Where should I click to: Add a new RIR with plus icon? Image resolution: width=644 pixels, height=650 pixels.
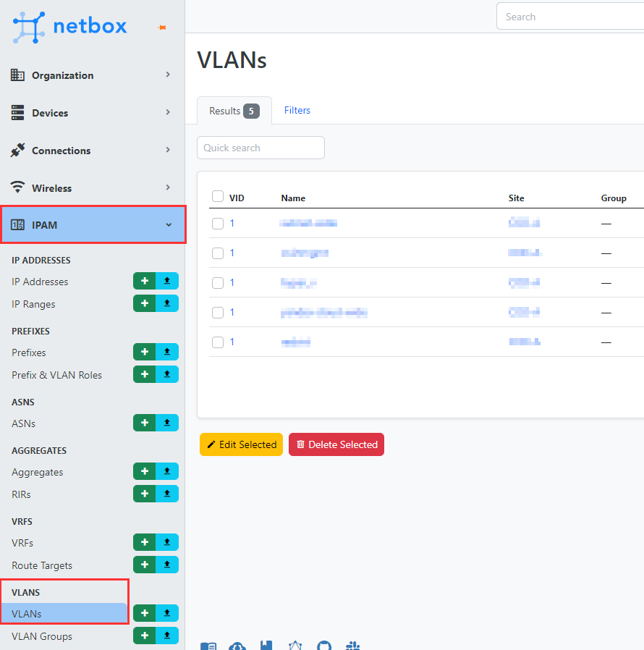click(144, 494)
